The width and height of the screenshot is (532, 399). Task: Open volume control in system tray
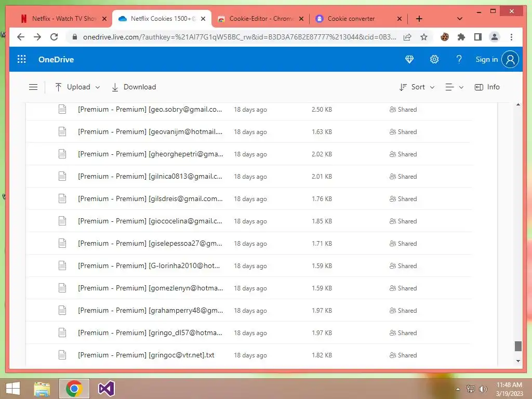483,389
